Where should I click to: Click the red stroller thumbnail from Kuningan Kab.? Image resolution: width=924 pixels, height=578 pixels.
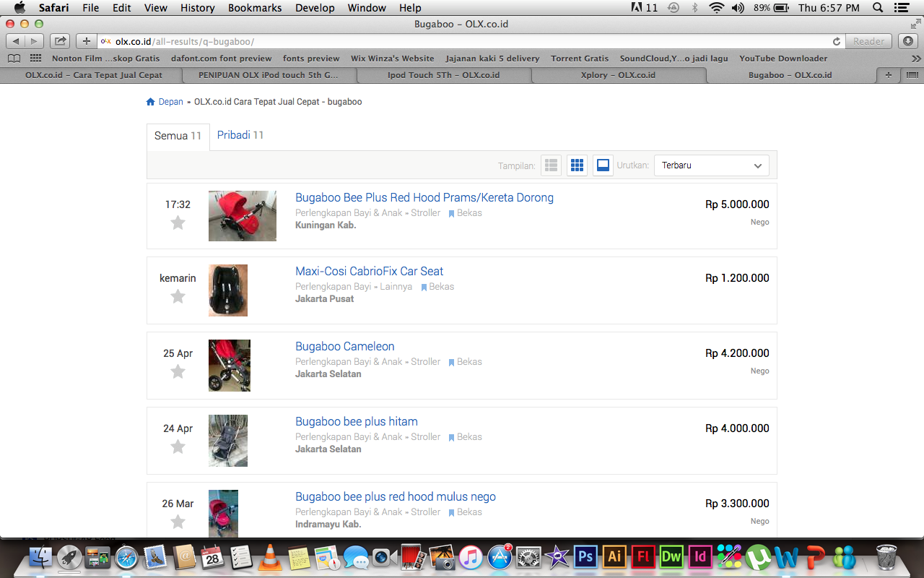pyautogui.click(x=243, y=216)
